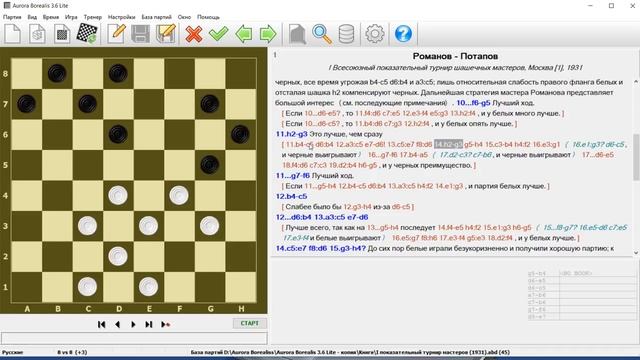This screenshot has width=640, height=360.
Task: Open help with the blue question mark icon
Action: click(403, 34)
